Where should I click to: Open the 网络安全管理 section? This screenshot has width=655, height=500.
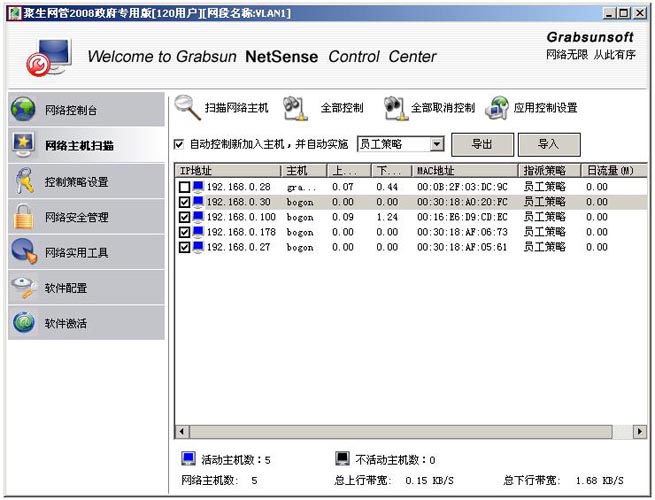point(86,216)
